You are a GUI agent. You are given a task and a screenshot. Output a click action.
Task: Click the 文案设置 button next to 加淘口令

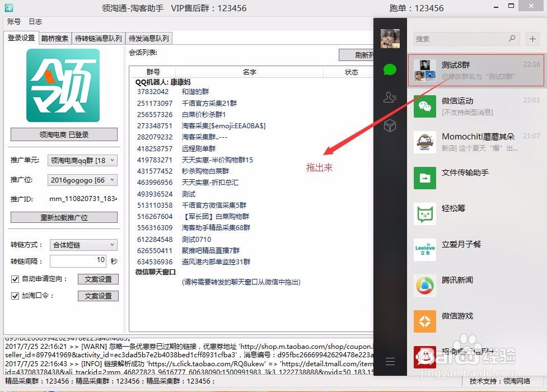tap(98, 296)
